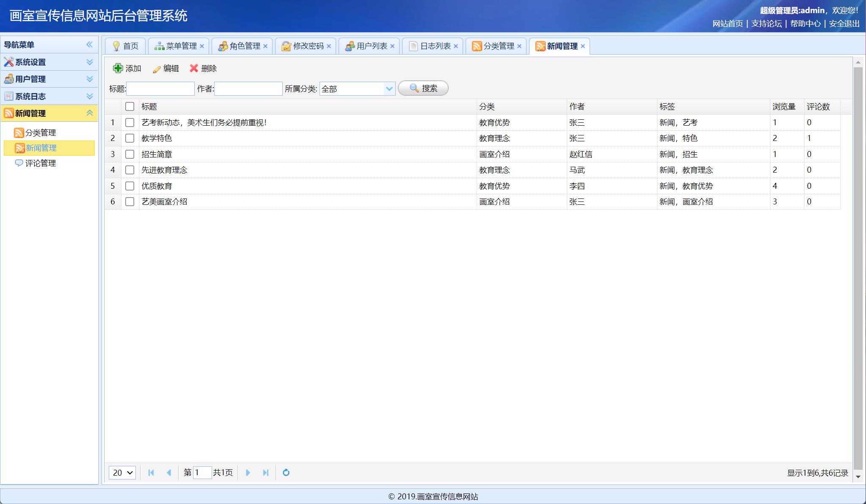Switch to the 菜单管理 tab
Screen dimensions: 866x504
(177, 46)
